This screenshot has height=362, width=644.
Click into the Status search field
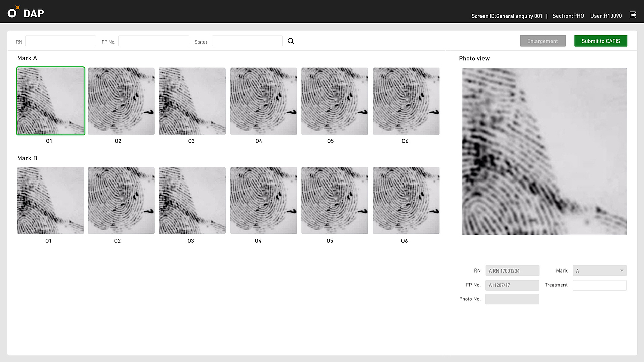pos(247,41)
